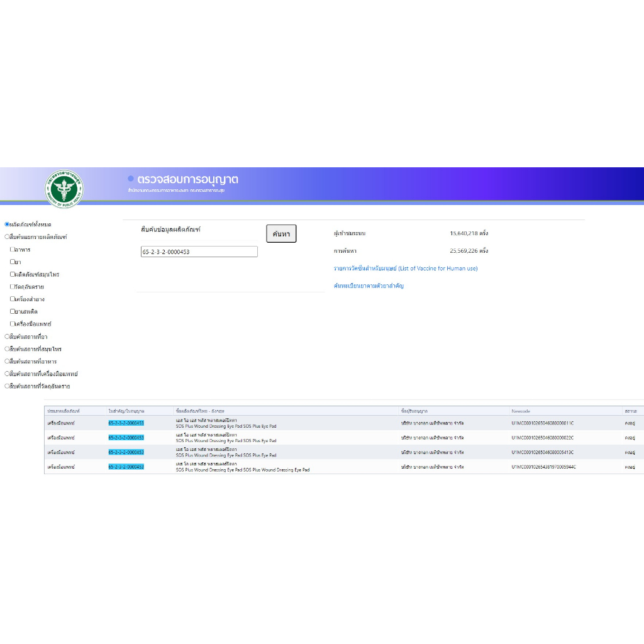This screenshot has height=644, width=644.
Task: Click the visitor count '15,640,218 ครั้ง'
Action: click(469, 233)
